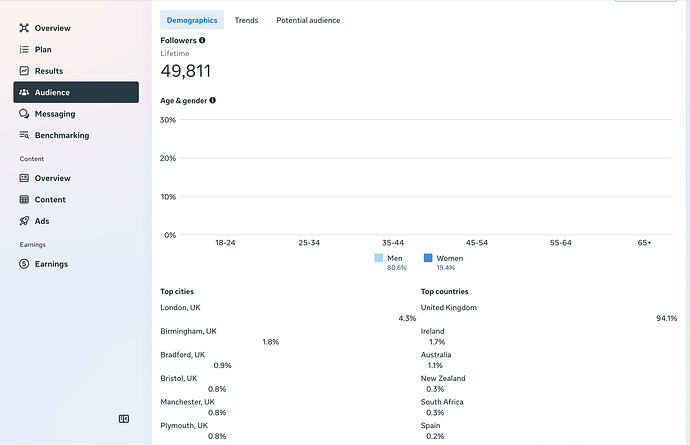Click Spain in Top countries
690x445 pixels.
pos(430,426)
